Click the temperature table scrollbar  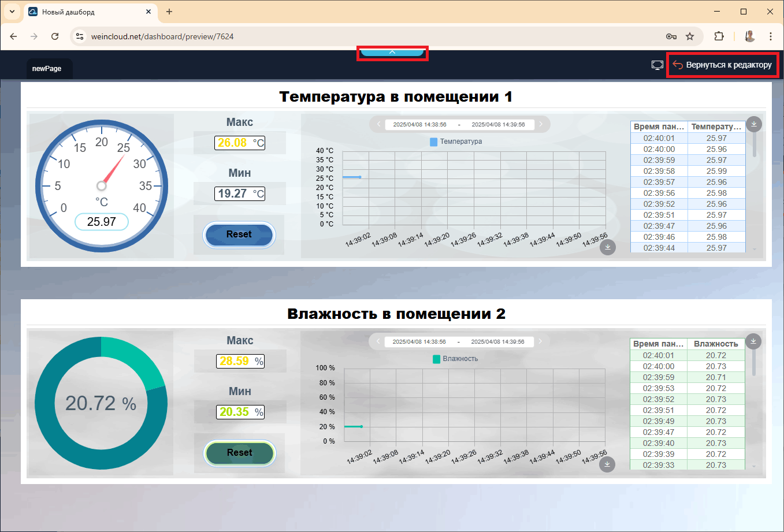coord(754,144)
